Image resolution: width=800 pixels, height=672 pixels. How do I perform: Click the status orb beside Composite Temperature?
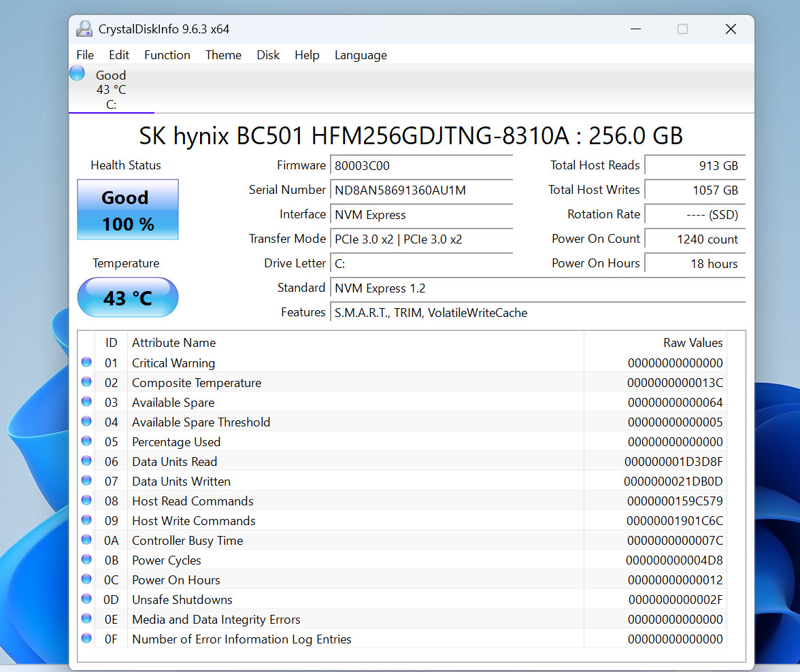pos(87,382)
